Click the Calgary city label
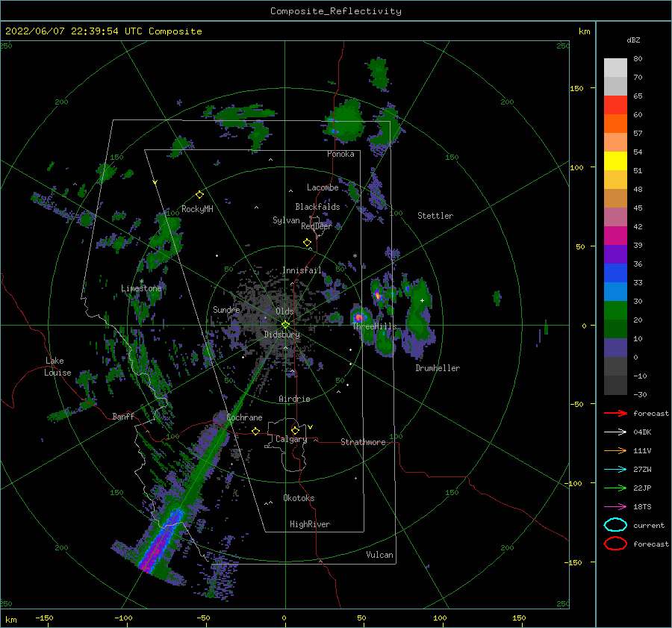The height and width of the screenshot is (628, 672). (x=291, y=439)
